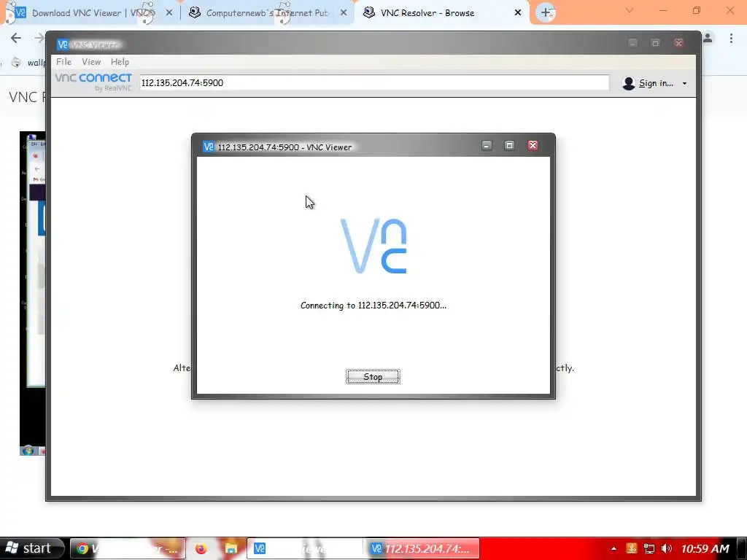Click the large VNC logo in the dialog
The width and height of the screenshot is (747, 560).
coord(373,246)
